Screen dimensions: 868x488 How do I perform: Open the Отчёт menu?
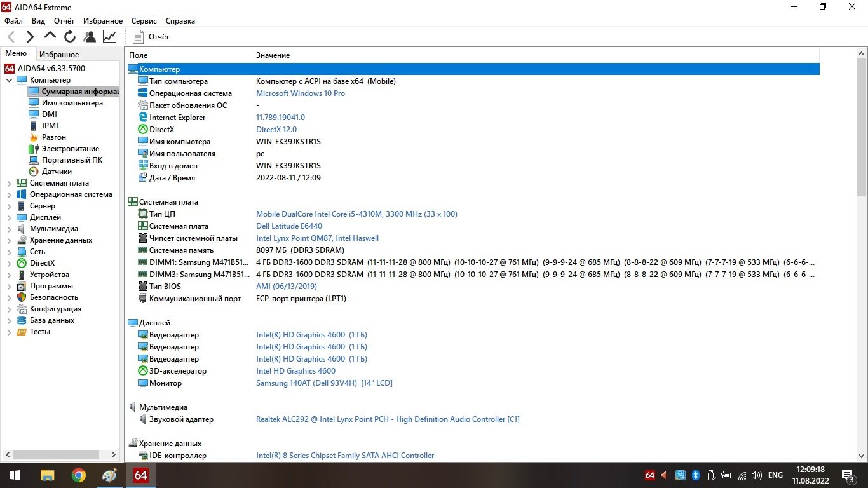tap(64, 21)
